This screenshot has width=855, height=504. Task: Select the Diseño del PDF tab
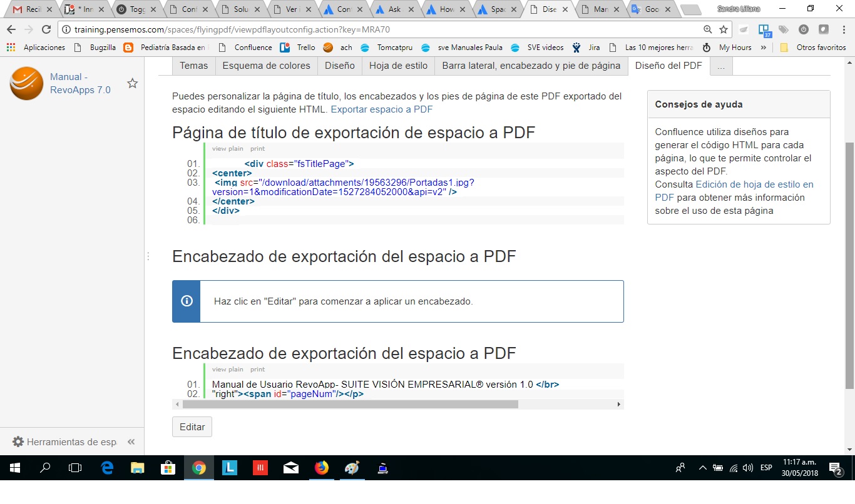668,66
